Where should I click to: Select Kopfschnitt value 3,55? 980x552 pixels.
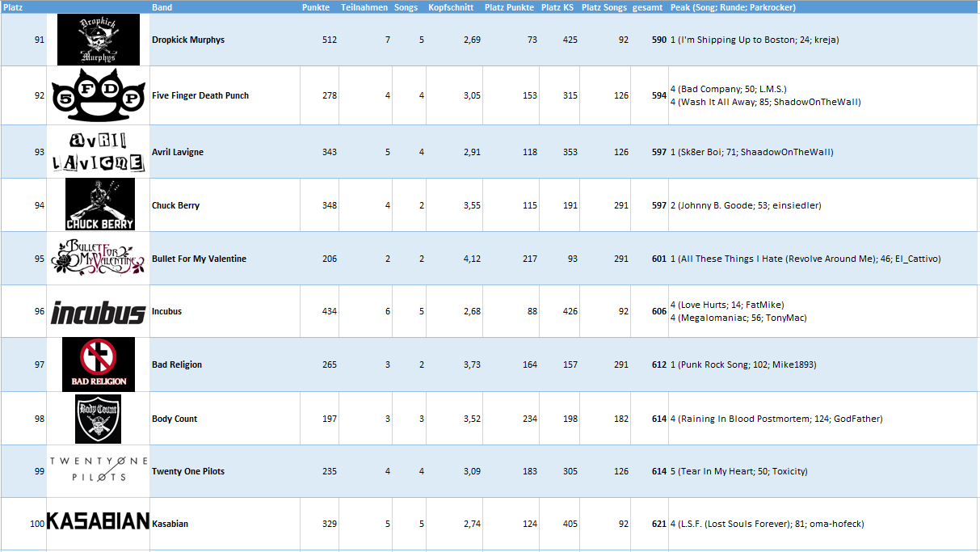point(472,205)
